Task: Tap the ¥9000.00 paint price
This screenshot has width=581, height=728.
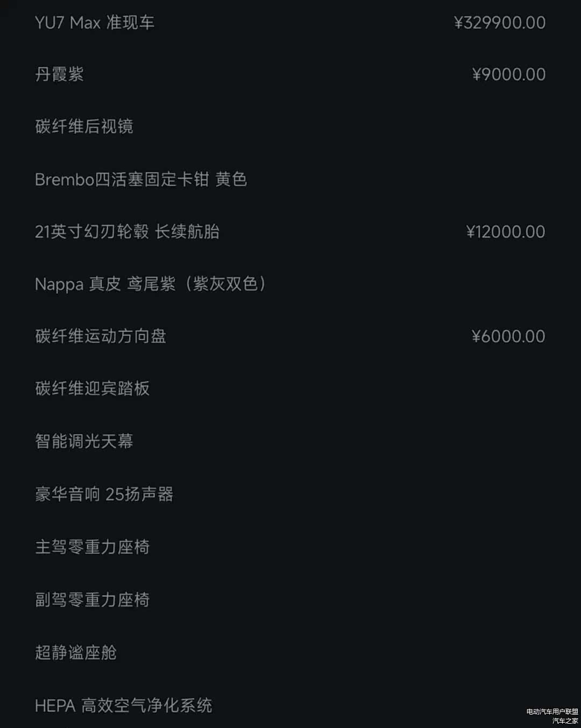Action: click(x=508, y=74)
